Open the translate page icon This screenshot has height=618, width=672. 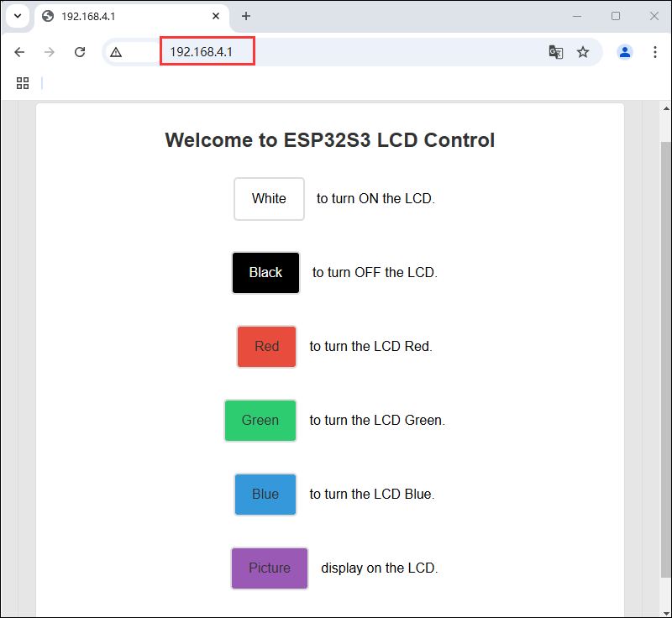coord(554,52)
